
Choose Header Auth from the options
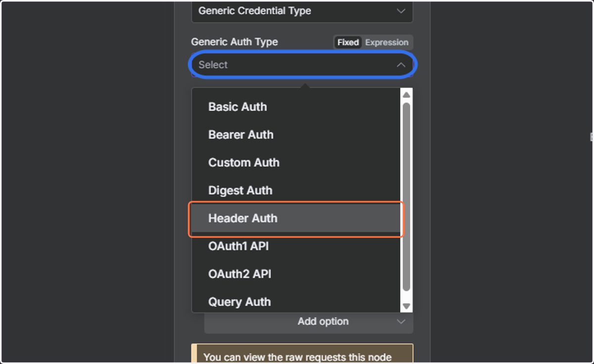[x=296, y=218]
